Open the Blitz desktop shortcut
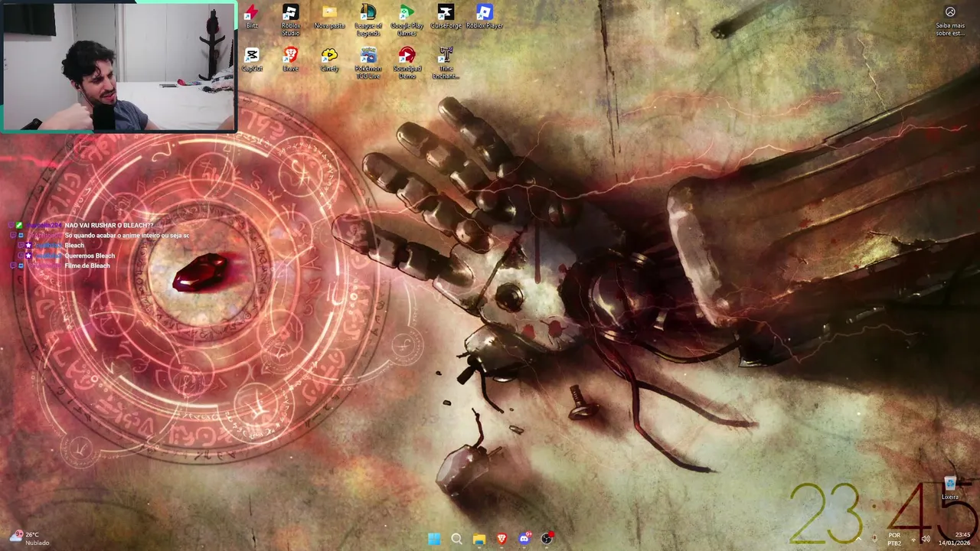This screenshot has height=551, width=980. coord(251,16)
